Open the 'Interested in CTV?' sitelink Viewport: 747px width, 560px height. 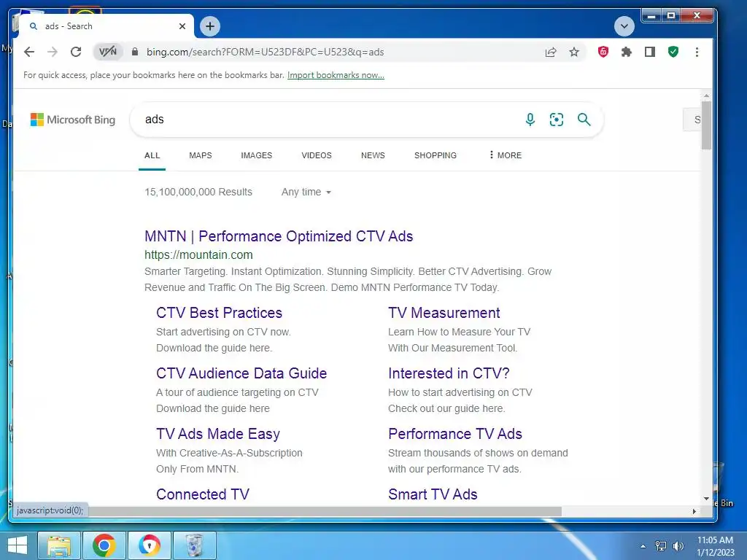pos(449,373)
